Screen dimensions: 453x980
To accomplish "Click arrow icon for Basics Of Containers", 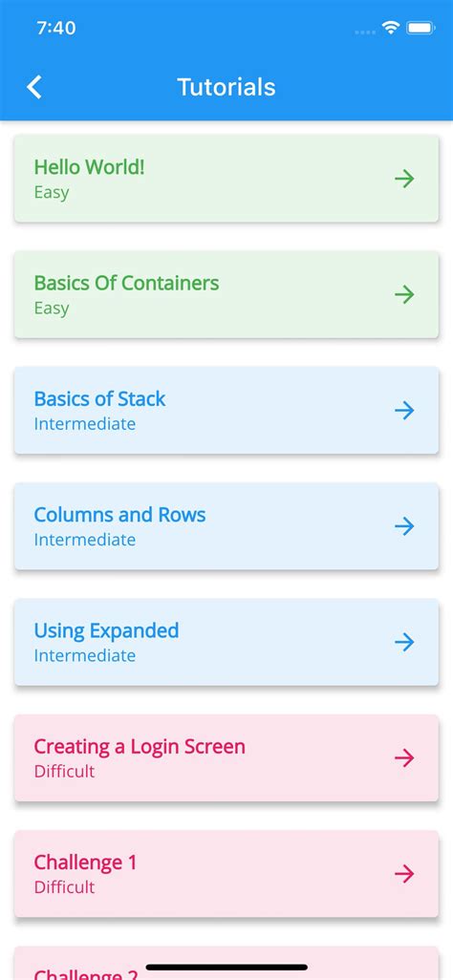I will click(x=405, y=294).
